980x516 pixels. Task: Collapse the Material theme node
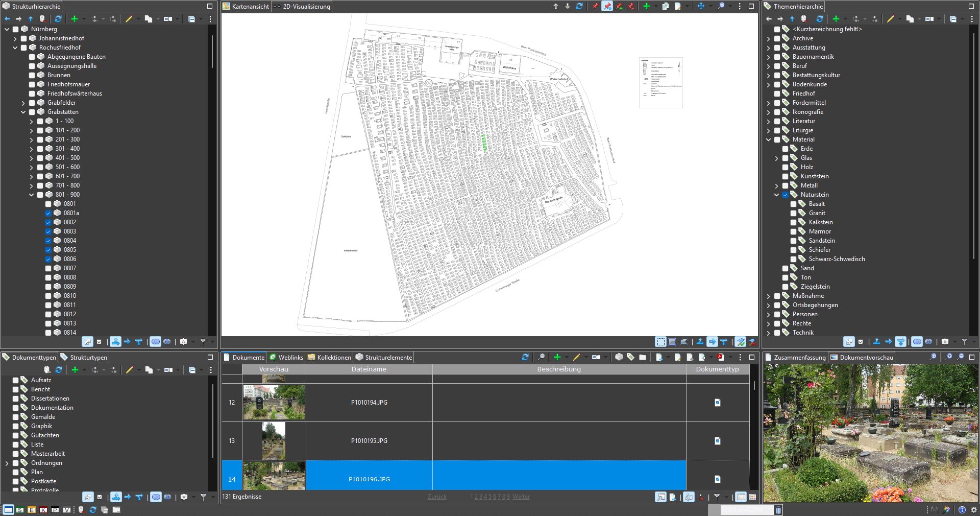pyautogui.click(x=769, y=139)
